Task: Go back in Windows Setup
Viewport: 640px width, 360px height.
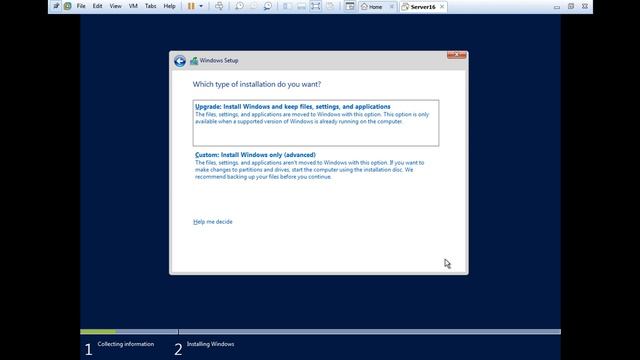Action: 180,61
